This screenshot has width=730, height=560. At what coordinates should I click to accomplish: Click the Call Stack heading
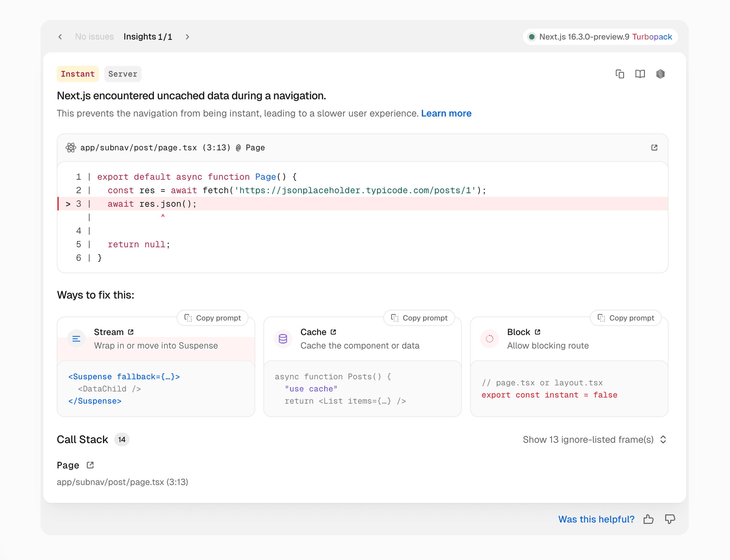tap(82, 439)
